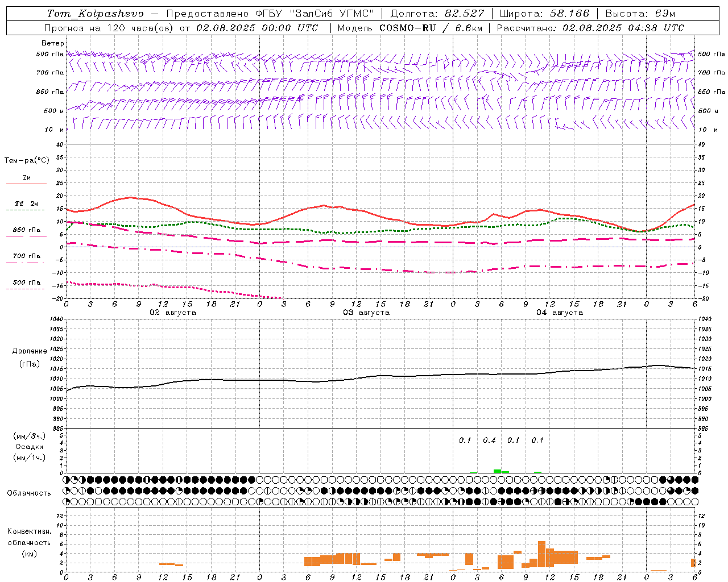Select the "700 гПа" temperature legend entry

pos(26,256)
